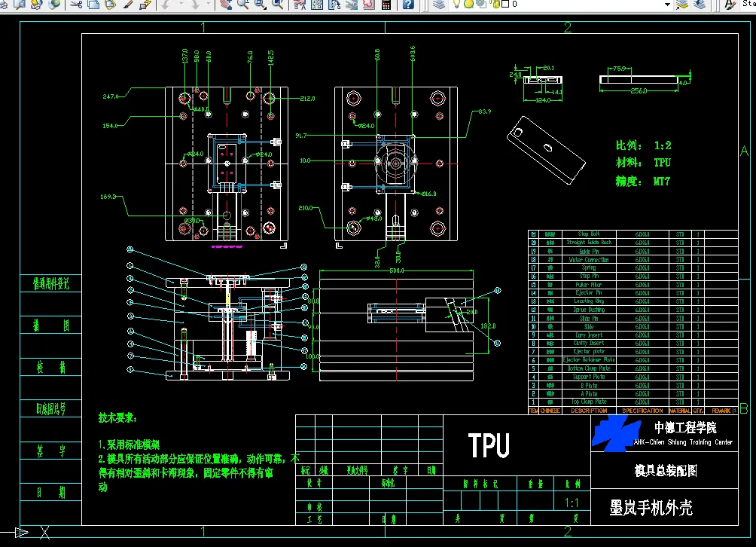
Task: Click the Redo arrow icon
Action: (195, 5)
